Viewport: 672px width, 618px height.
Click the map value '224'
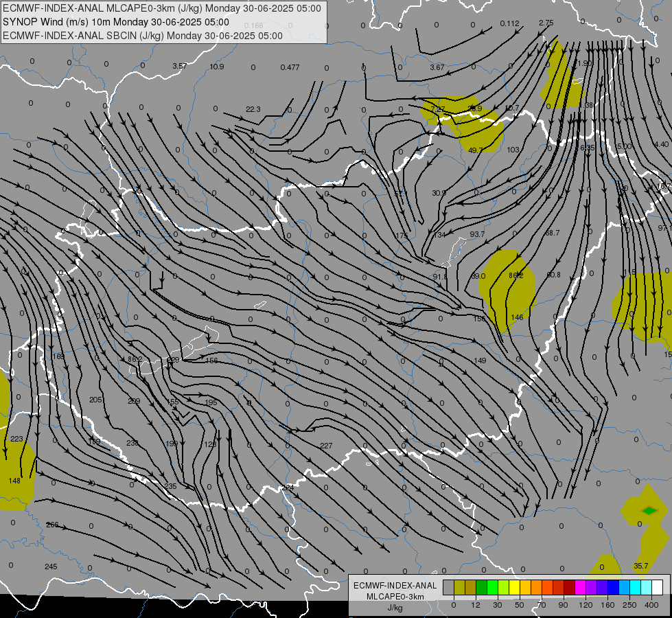[x=288, y=488]
